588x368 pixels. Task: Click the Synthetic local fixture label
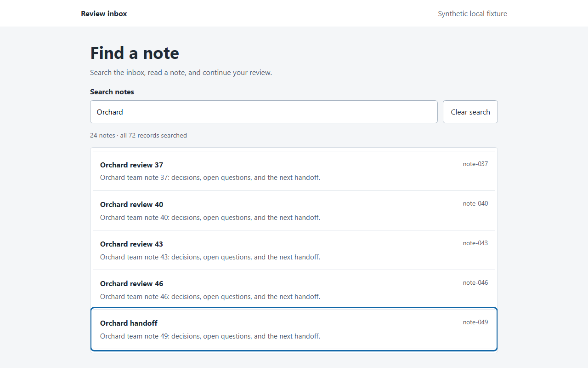pos(472,14)
